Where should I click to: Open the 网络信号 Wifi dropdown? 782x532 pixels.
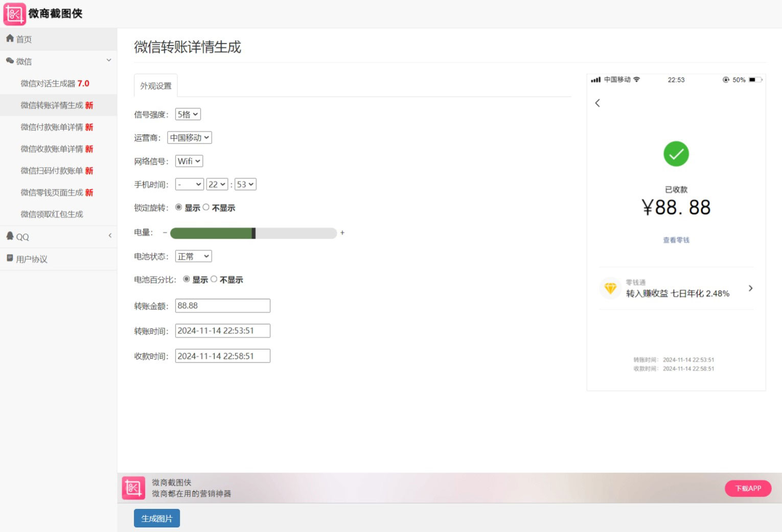tap(189, 161)
